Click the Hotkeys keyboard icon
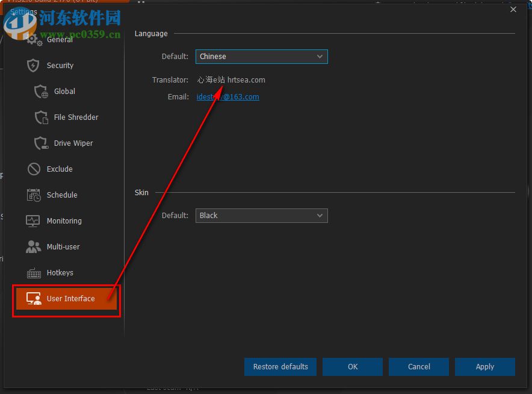 (x=34, y=273)
